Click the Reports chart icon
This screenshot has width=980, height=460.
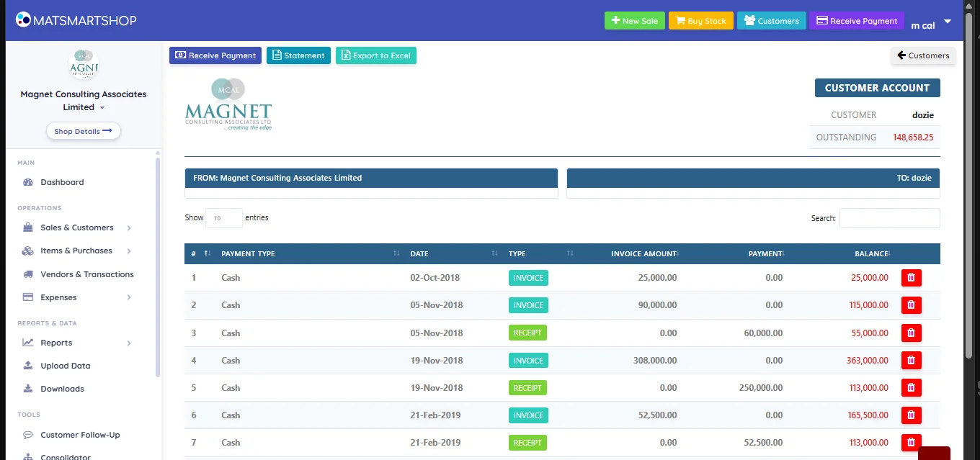(x=28, y=343)
